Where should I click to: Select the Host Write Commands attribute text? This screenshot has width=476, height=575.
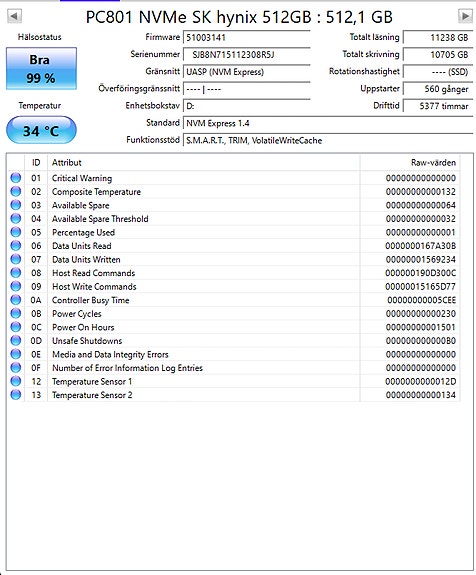click(94, 287)
